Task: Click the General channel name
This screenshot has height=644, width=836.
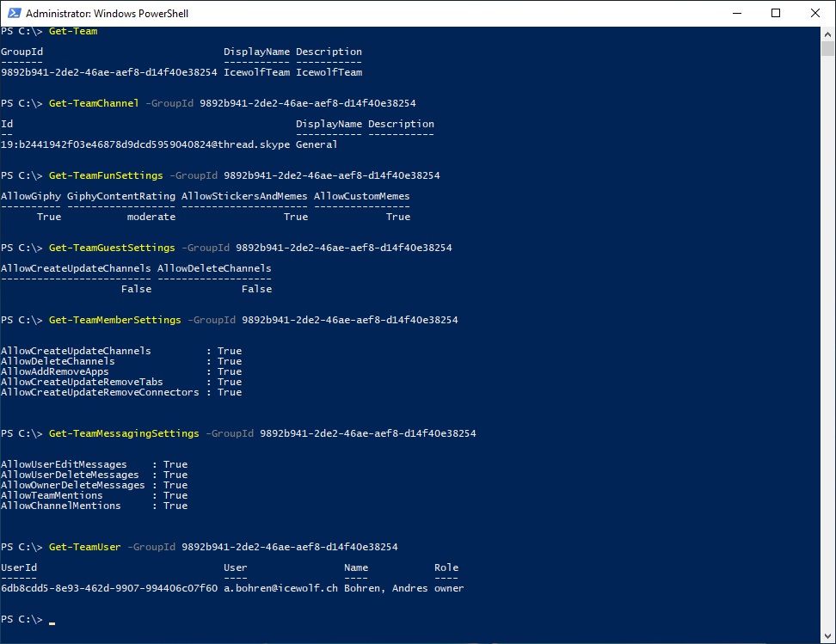Action: point(317,144)
